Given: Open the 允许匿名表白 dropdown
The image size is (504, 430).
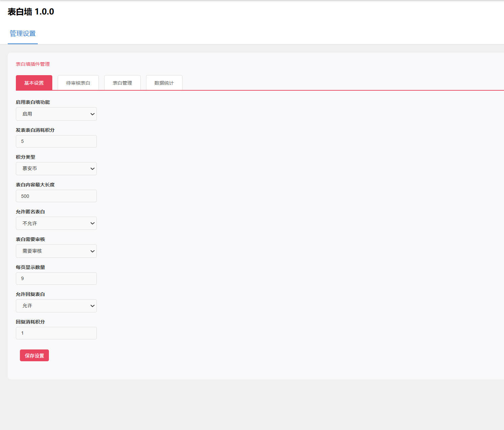Looking at the screenshot, I should click(56, 223).
